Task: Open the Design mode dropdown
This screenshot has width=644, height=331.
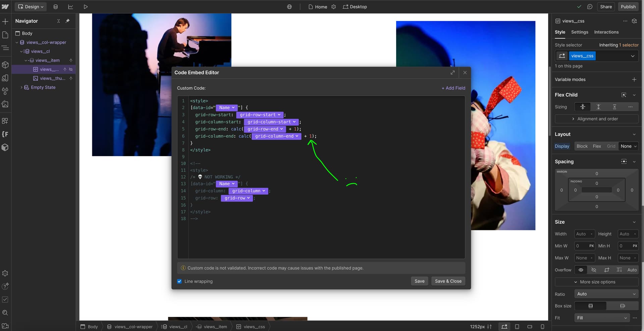Action: pos(31,7)
